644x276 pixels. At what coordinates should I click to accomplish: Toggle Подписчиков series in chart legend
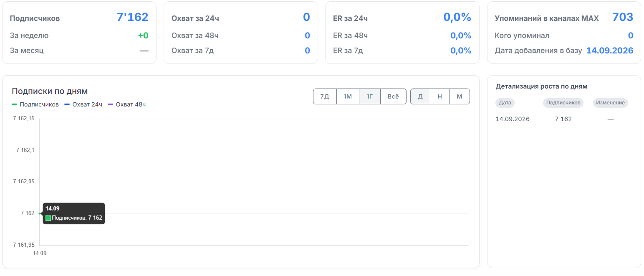35,104
